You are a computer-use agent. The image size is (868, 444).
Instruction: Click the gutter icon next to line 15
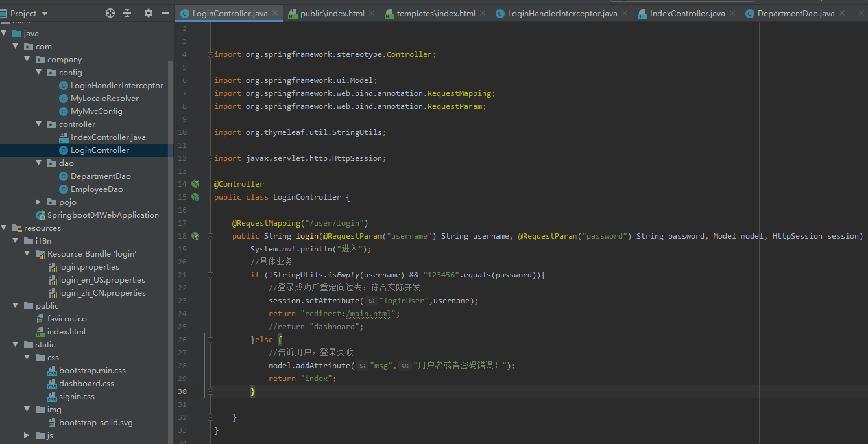point(195,197)
